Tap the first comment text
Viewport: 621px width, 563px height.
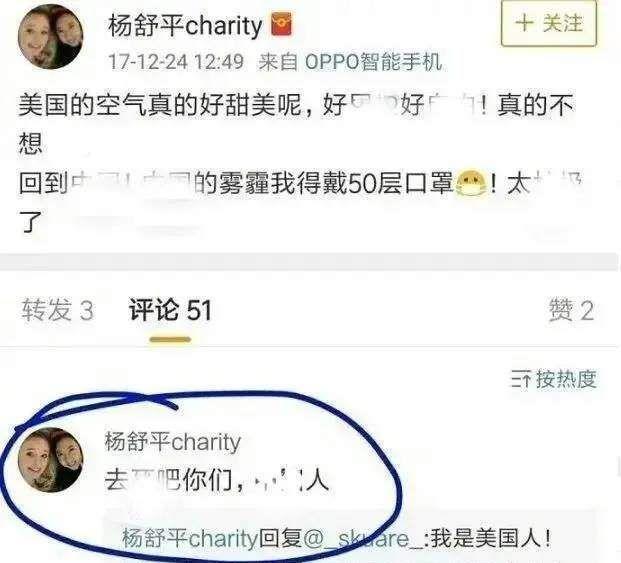[x=217, y=481]
